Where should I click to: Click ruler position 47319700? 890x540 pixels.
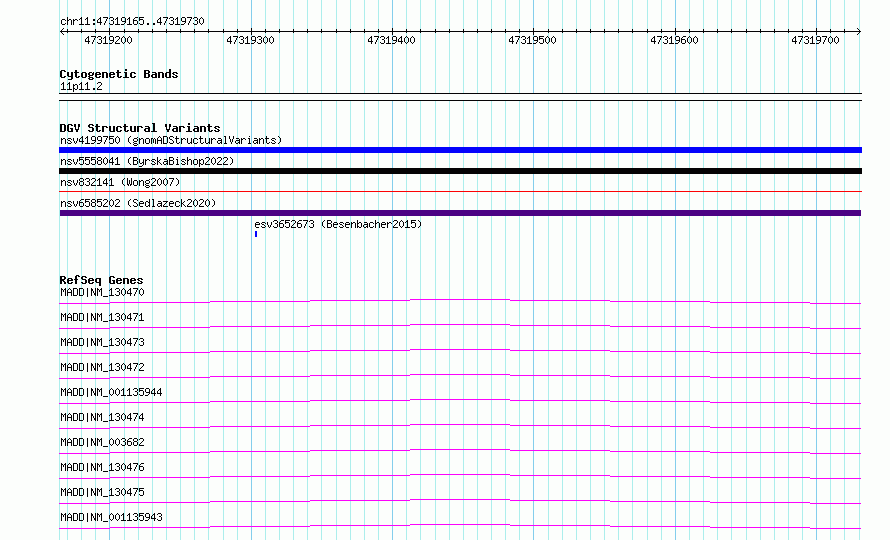[x=815, y=40]
